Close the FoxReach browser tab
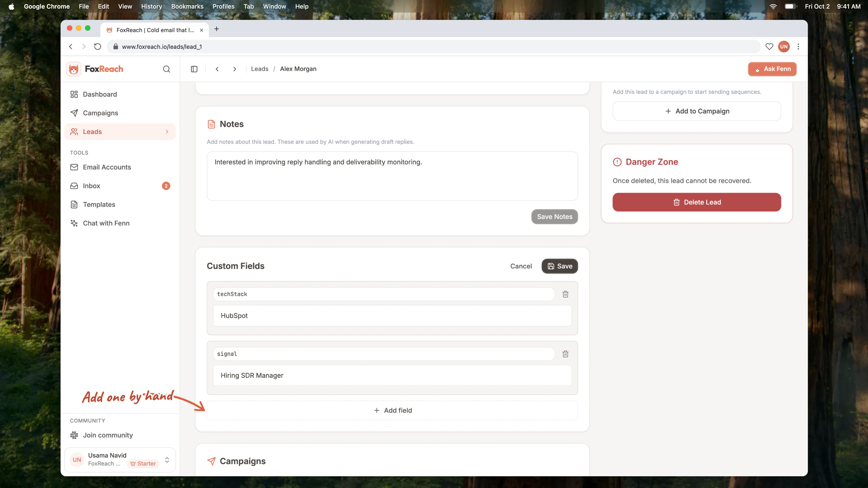The height and width of the screenshot is (488, 868). tap(202, 30)
